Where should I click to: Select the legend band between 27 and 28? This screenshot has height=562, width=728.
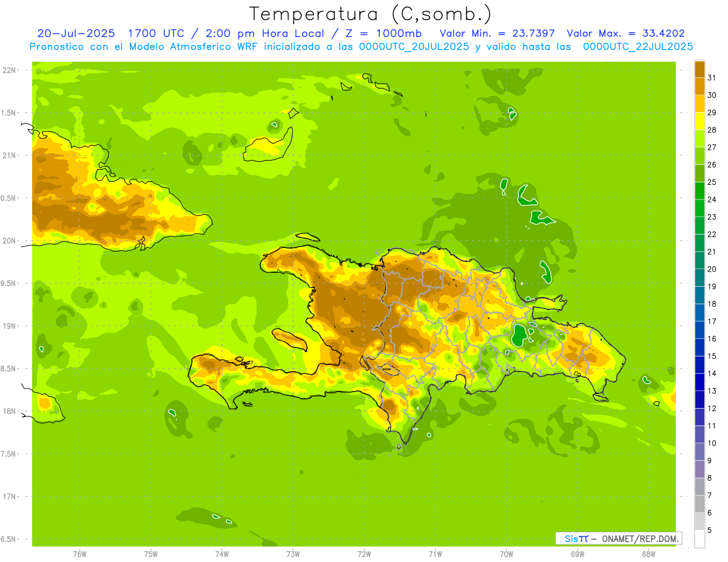coord(699,138)
